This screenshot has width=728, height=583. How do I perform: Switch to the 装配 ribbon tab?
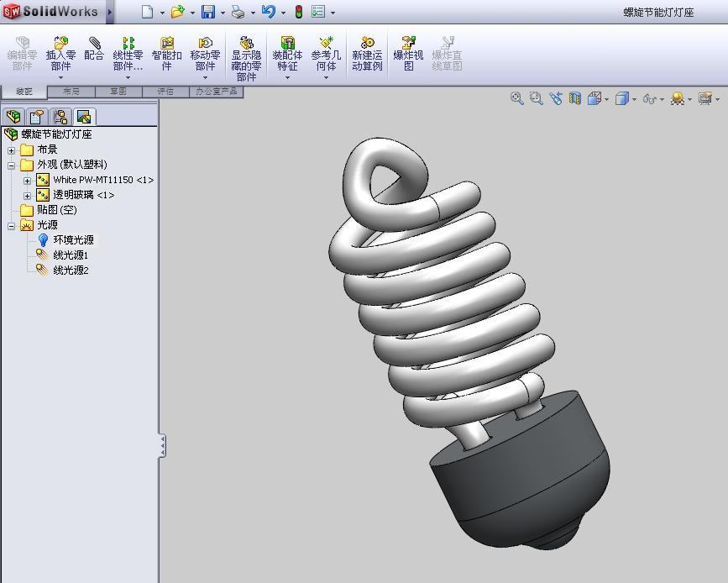[24, 92]
